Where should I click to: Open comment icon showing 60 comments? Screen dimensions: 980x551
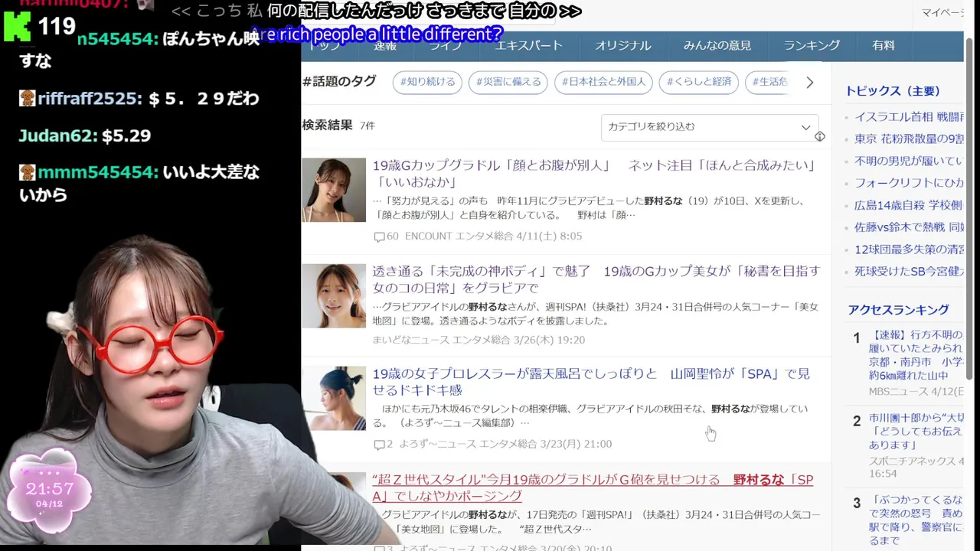(x=378, y=236)
